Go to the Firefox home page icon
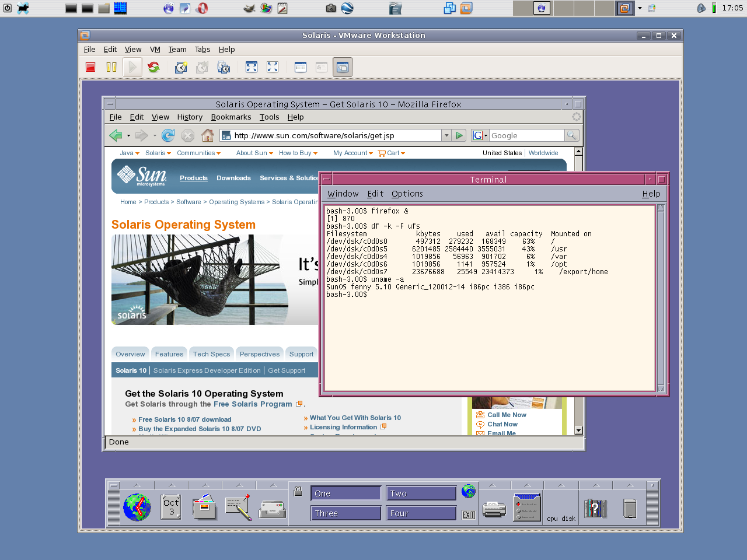This screenshot has width=747, height=560. pyautogui.click(x=208, y=135)
